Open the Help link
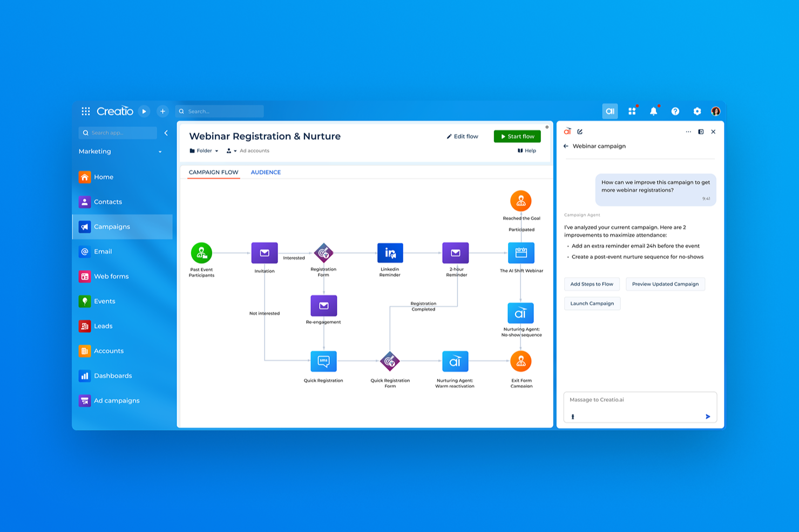The height and width of the screenshot is (532, 799). point(527,151)
